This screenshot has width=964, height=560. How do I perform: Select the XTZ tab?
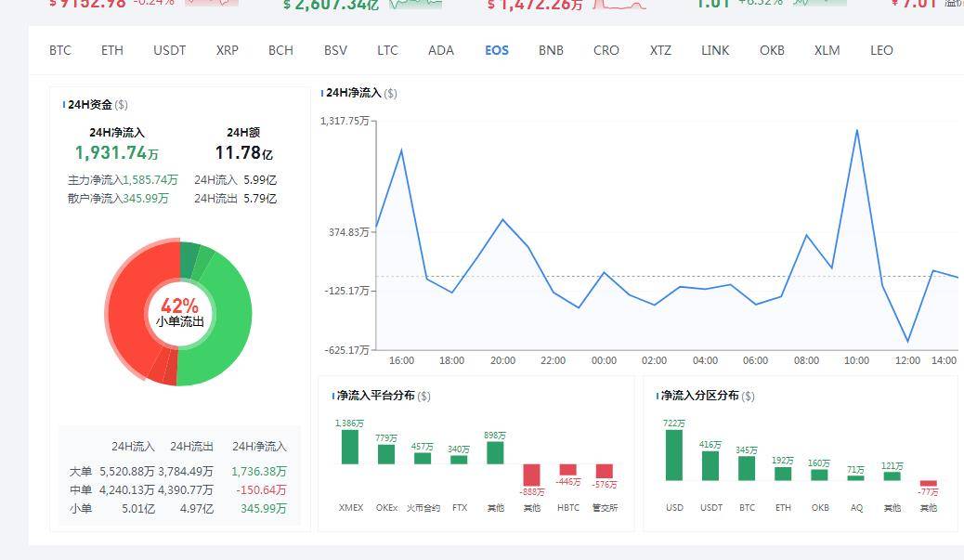[x=660, y=50]
